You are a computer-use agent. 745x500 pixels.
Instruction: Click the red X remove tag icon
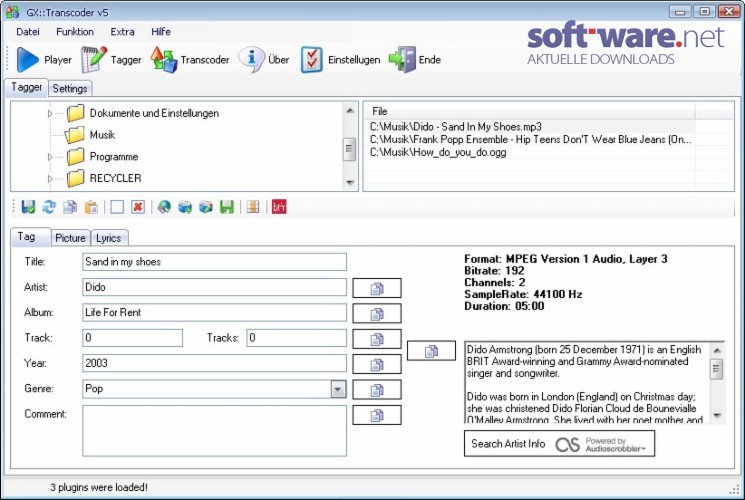(x=138, y=207)
